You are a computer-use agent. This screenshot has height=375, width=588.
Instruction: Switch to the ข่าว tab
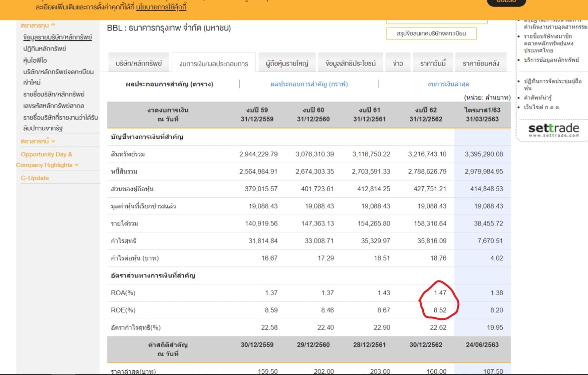[x=398, y=63]
